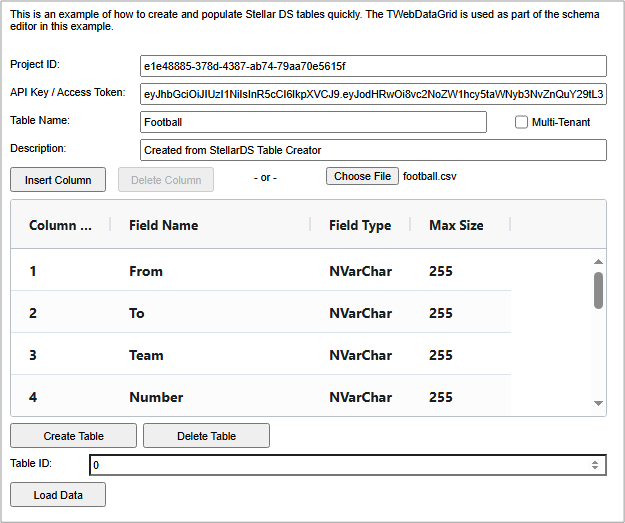
Task: Click the Table Name input containing Football
Action: 313,122
